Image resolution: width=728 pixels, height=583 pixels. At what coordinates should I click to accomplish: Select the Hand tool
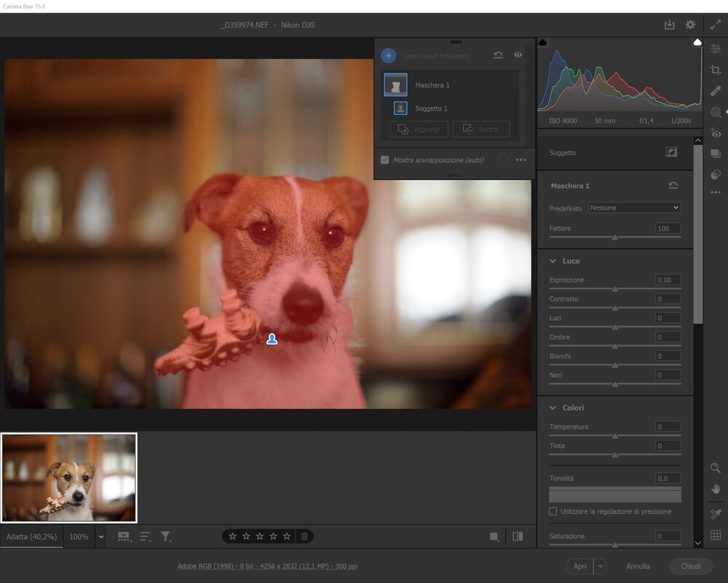tap(716, 489)
